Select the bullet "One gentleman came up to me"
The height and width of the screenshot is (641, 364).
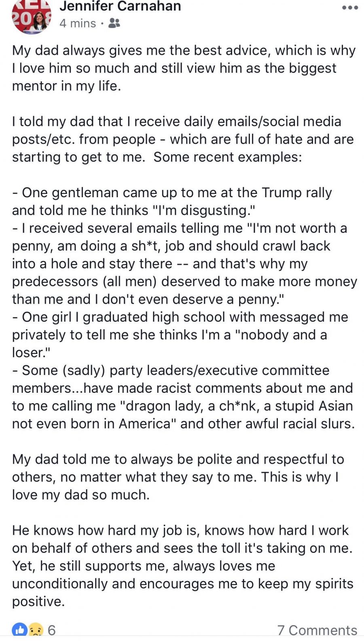click(172, 201)
